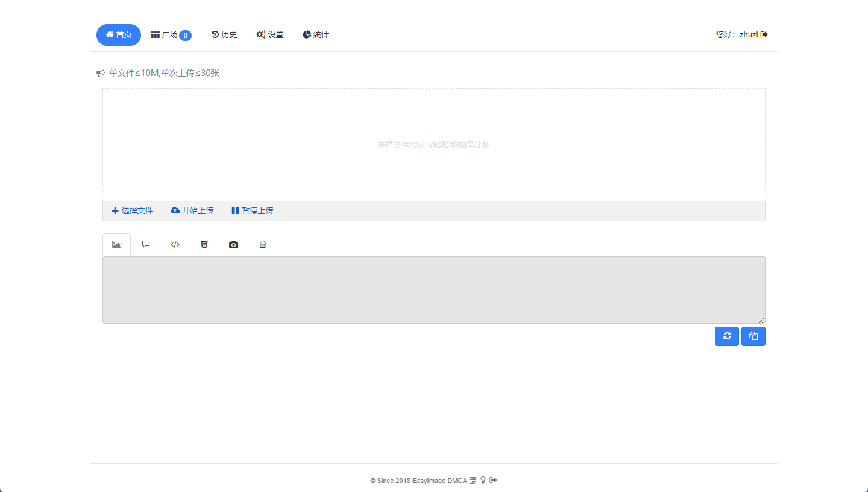Click the upload drop zone area
The width and height of the screenshot is (868, 492).
point(434,145)
